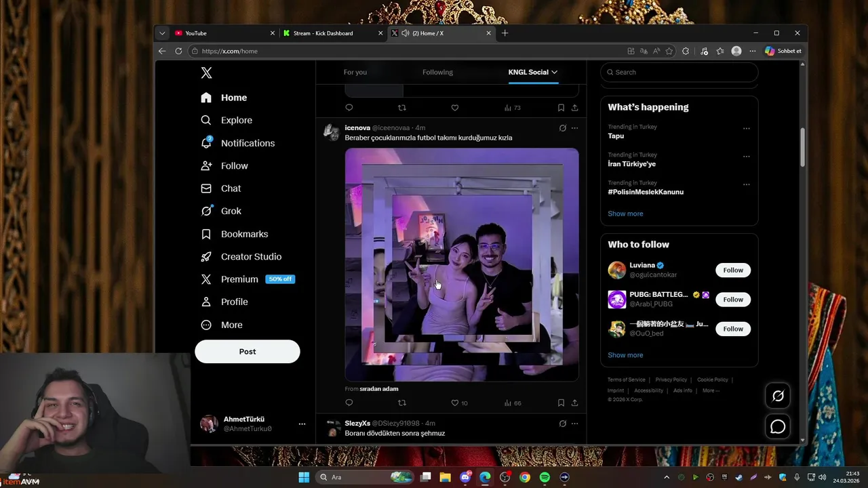Refresh the page in browser
Screen dimensions: 868x488
(178, 51)
